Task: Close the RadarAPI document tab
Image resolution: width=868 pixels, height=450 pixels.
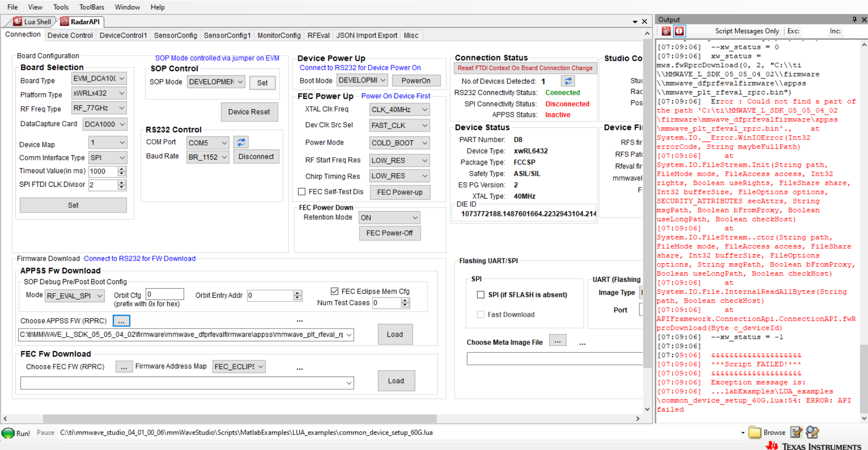Action: tap(644, 21)
